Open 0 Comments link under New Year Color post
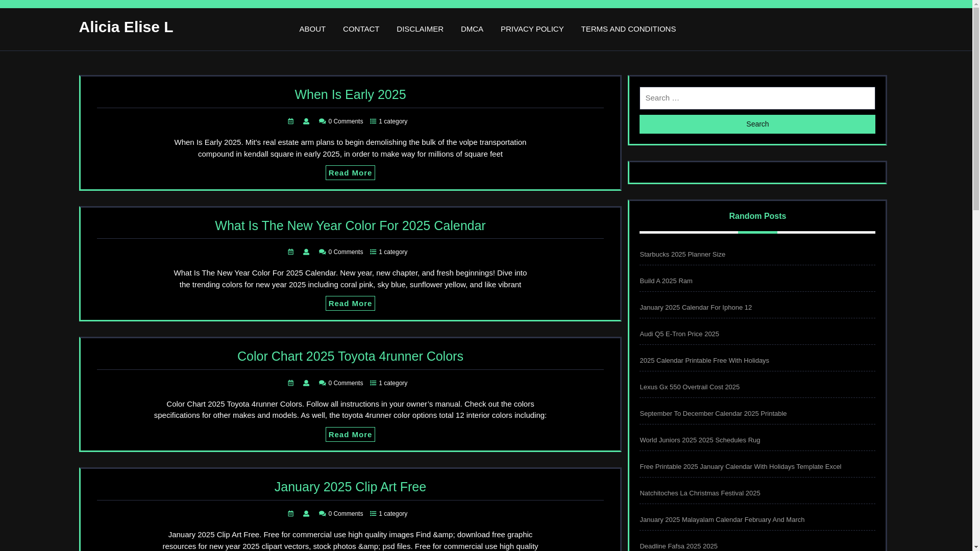The width and height of the screenshot is (980, 551). click(x=346, y=252)
